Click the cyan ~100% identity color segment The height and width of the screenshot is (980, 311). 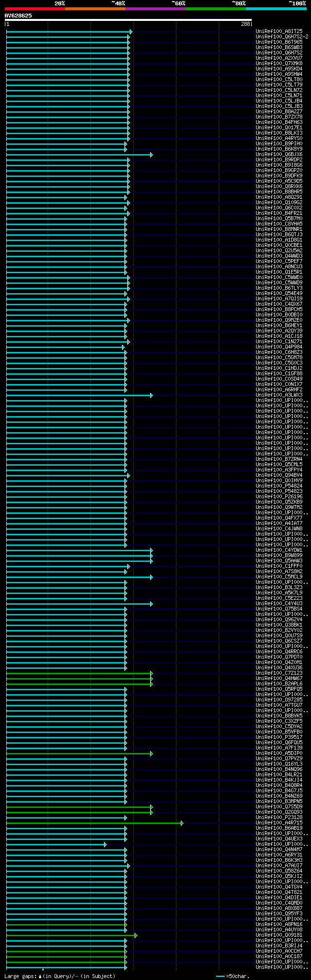pos(276,9)
